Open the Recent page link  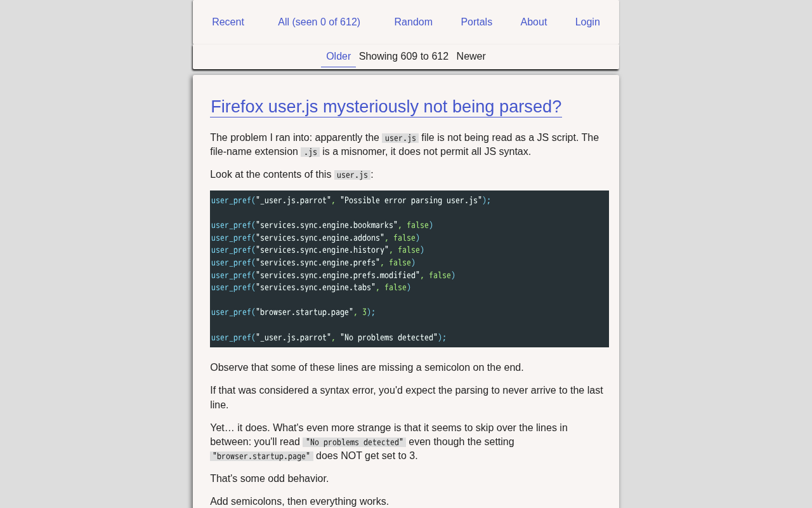(228, 22)
